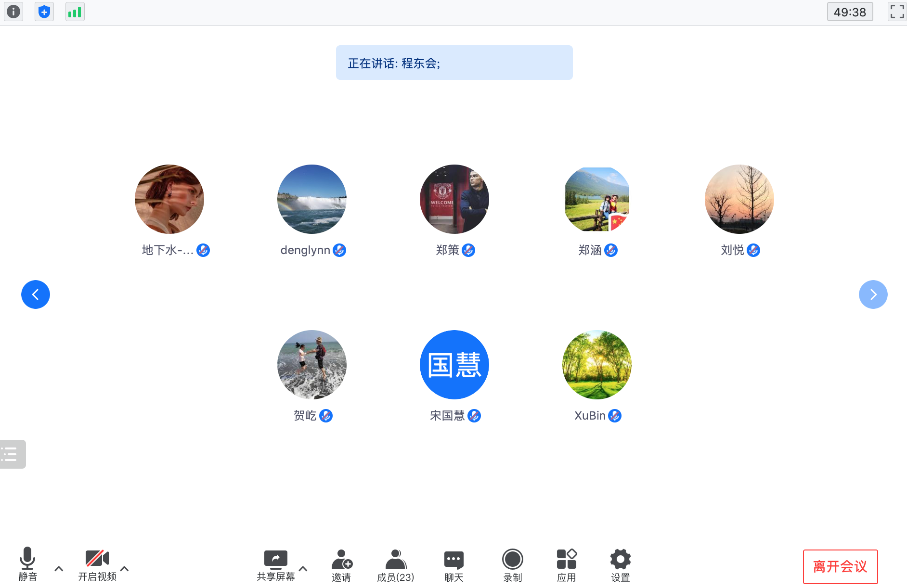The height and width of the screenshot is (588, 907).
Task: Click Leave Meeting (离开会议) button
Action: pyautogui.click(x=840, y=566)
